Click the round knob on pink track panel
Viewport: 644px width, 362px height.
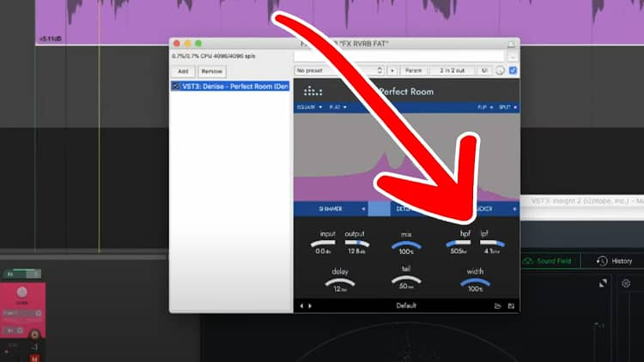tap(22, 293)
